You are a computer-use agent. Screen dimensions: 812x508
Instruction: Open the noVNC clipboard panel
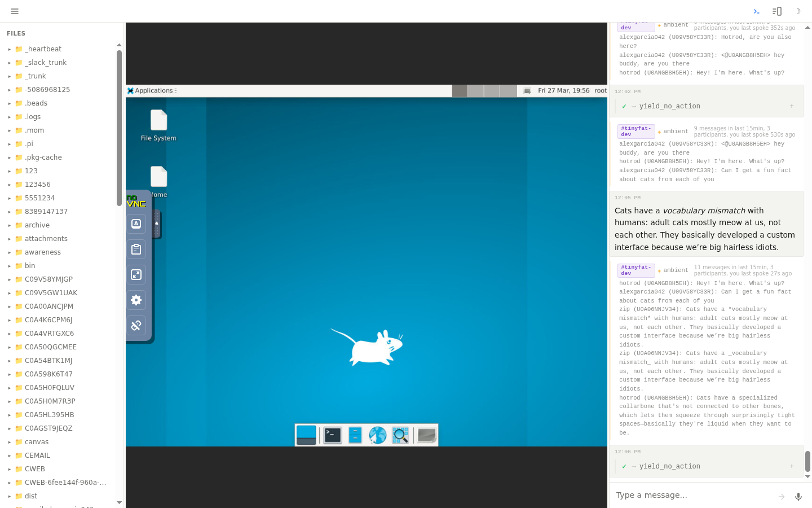[x=136, y=249]
